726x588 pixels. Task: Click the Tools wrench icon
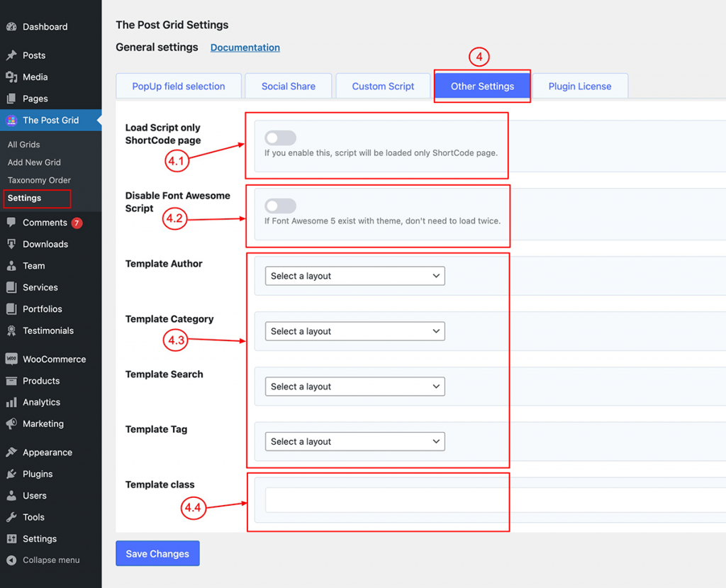(x=11, y=517)
